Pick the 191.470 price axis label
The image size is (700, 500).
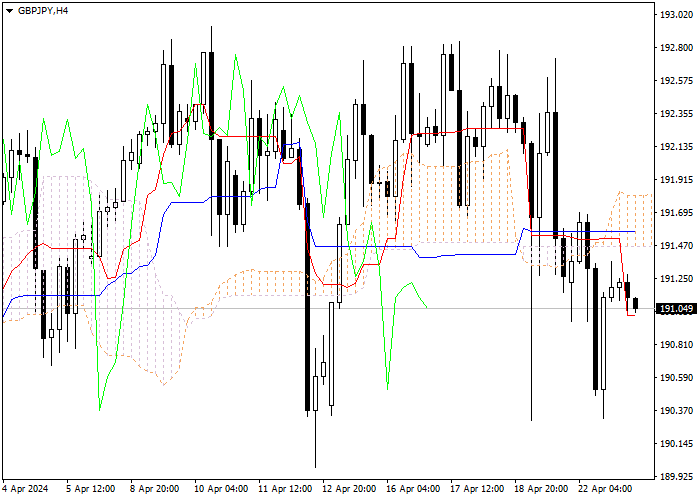pos(676,246)
